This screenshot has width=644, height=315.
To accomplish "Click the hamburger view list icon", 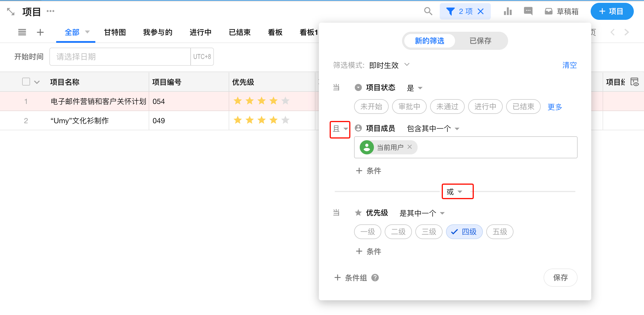I will click(x=22, y=32).
